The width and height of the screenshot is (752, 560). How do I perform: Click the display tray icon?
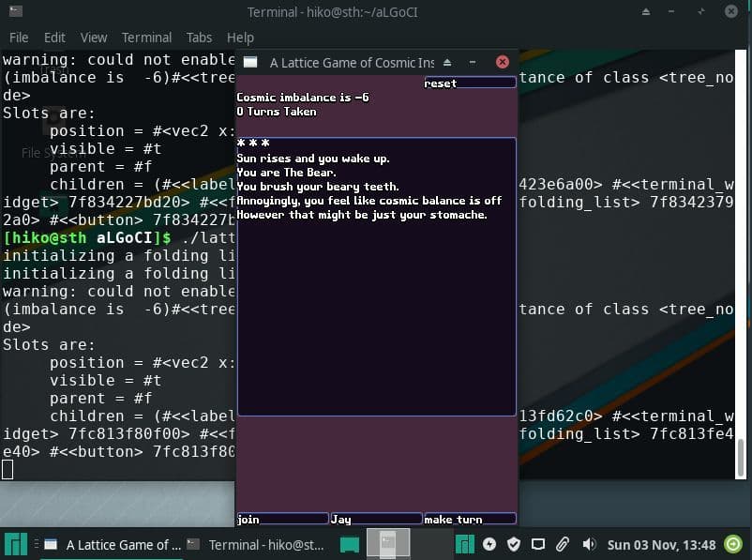pyautogui.click(x=538, y=544)
